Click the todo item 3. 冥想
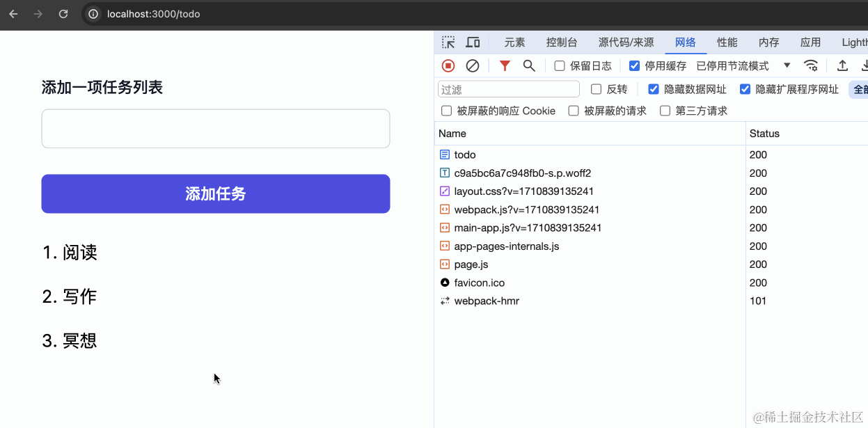This screenshot has height=428, width=868. click(70, 340)
